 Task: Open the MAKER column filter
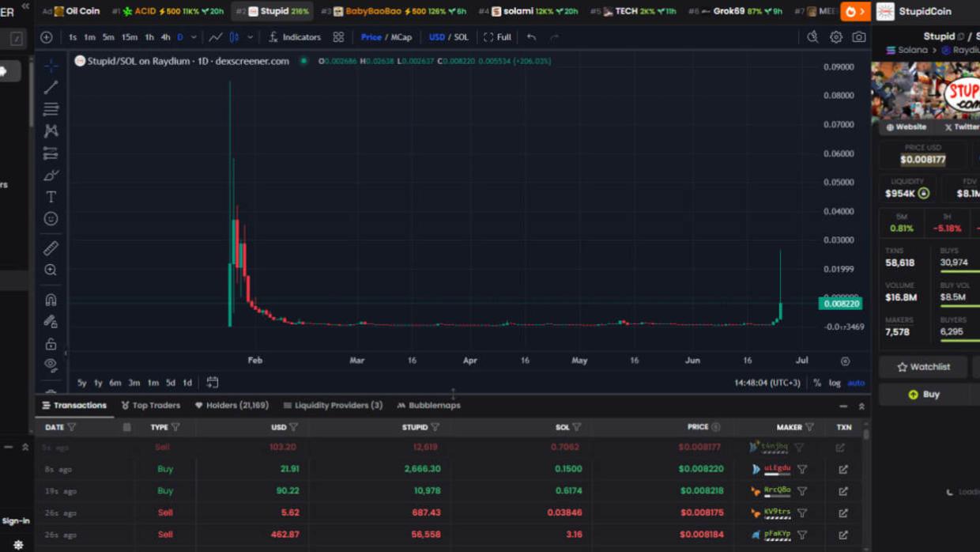809,427
